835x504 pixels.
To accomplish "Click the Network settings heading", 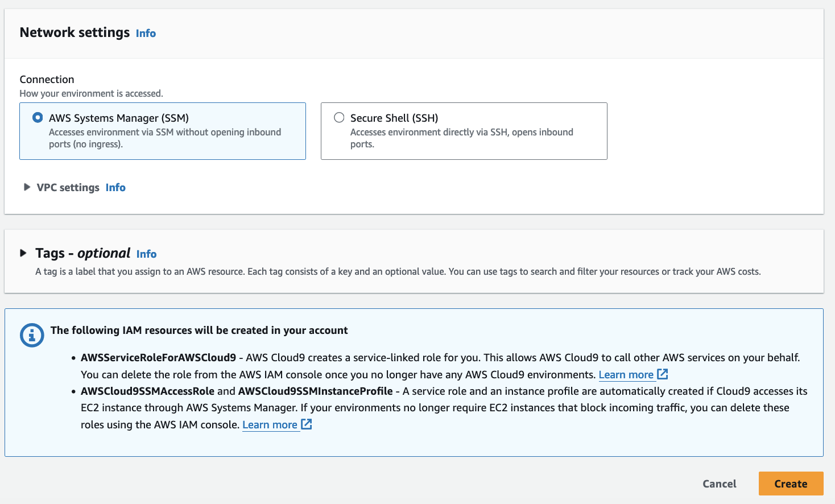I will [75, 32].
